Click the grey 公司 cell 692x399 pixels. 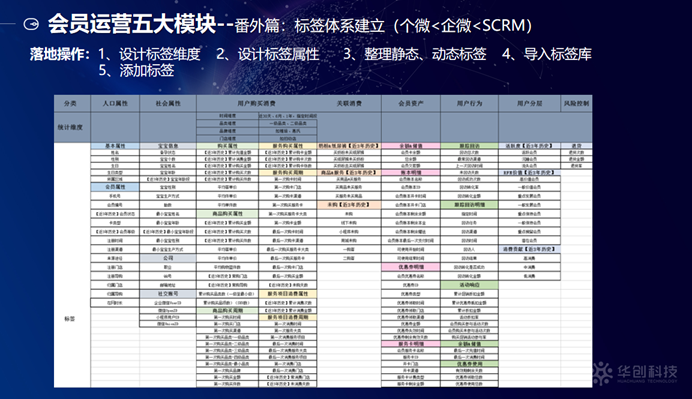(x=168, y=258)
